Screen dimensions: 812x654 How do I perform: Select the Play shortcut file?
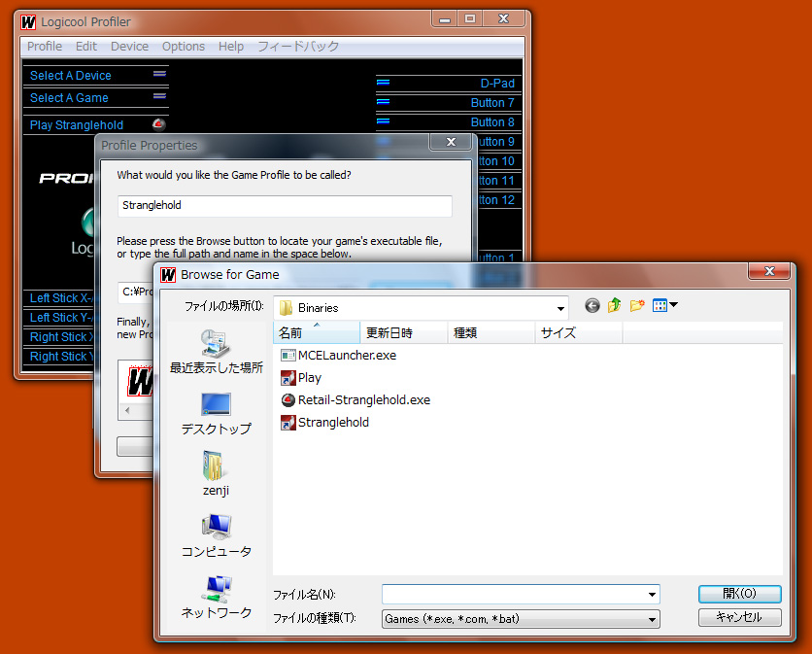click(x=301, y=378)
